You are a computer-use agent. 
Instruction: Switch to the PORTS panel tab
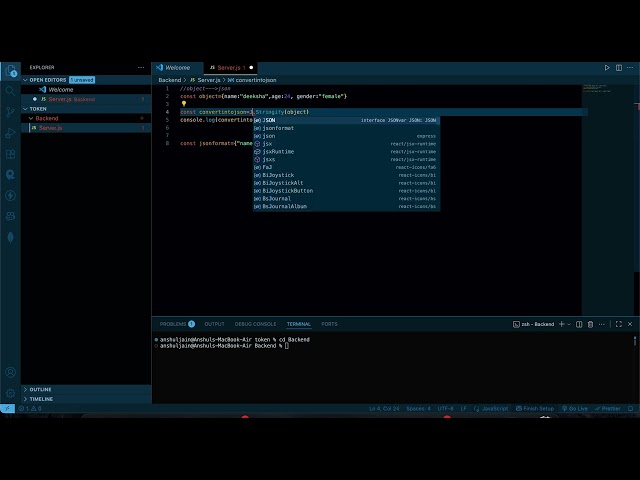click(x=329, y=324)
